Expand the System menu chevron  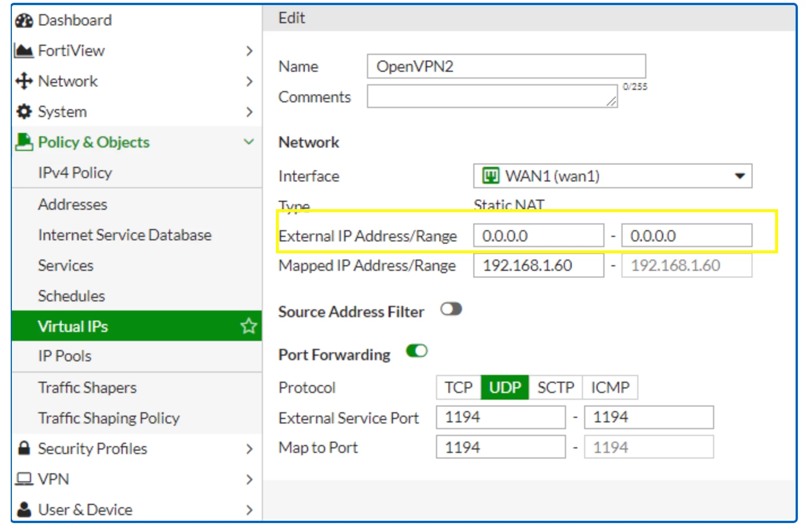pos(249,112)
